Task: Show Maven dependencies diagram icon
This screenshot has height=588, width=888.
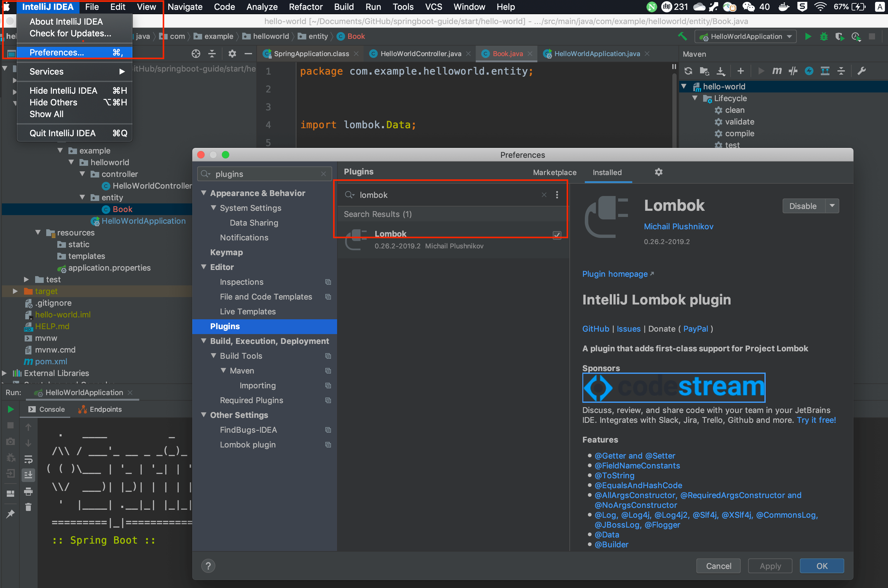Action: click(x=825, y=71)
